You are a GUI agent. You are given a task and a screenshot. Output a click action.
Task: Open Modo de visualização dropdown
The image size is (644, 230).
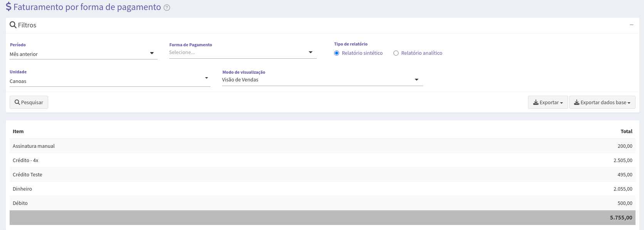click(x=323, y=80)
